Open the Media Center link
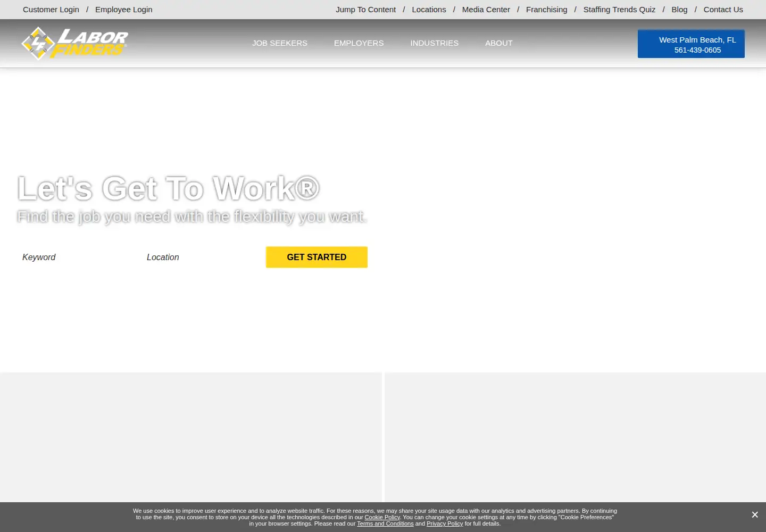This screenshot has width=766, height=532. coord(486,10)
